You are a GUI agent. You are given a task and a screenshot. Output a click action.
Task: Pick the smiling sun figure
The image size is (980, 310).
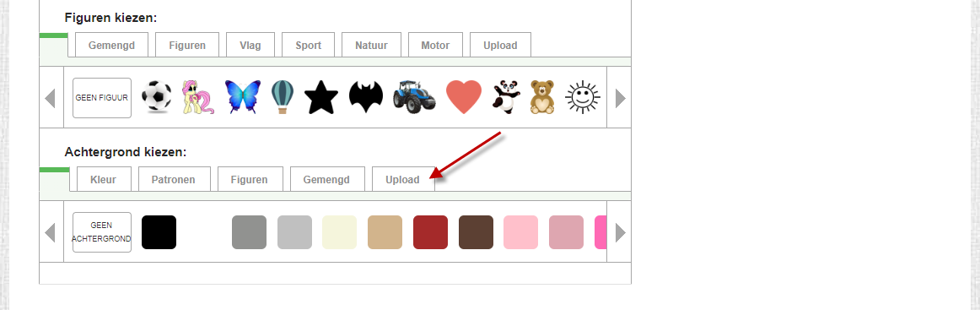click(x=583, y=97)
